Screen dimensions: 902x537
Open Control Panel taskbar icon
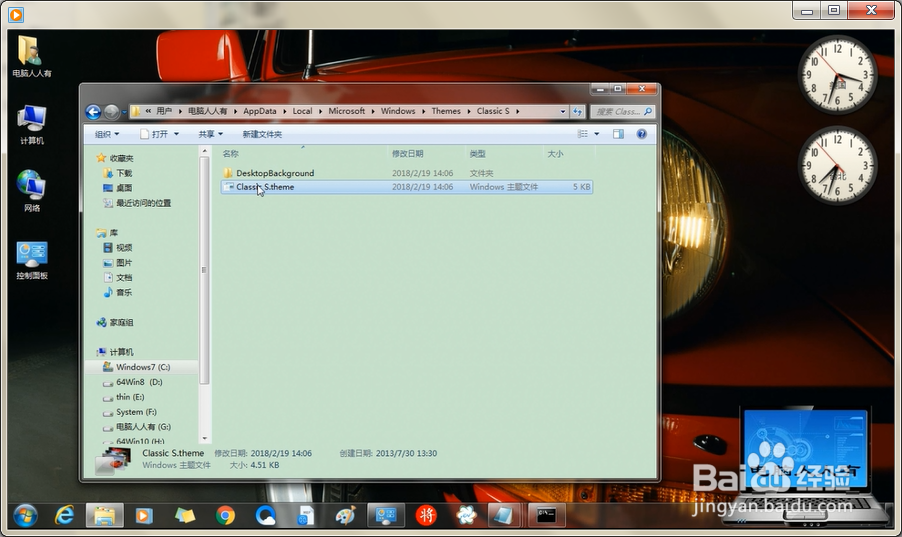pyautogui.click(x=386, y=516)
